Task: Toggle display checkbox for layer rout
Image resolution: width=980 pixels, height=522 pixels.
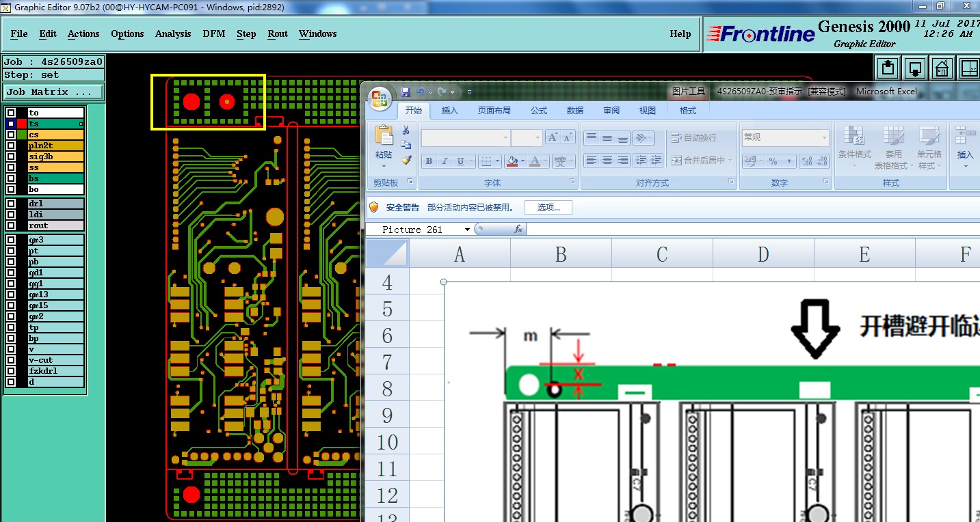Action: click(11, 225)
